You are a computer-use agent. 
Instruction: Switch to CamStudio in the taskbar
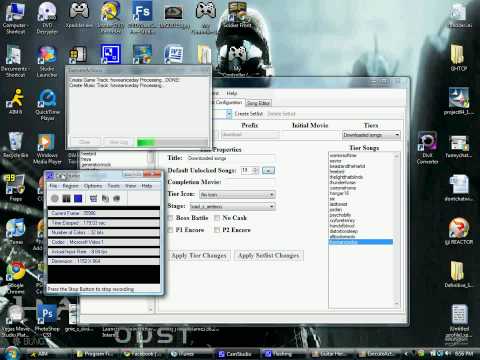[235, 354]
